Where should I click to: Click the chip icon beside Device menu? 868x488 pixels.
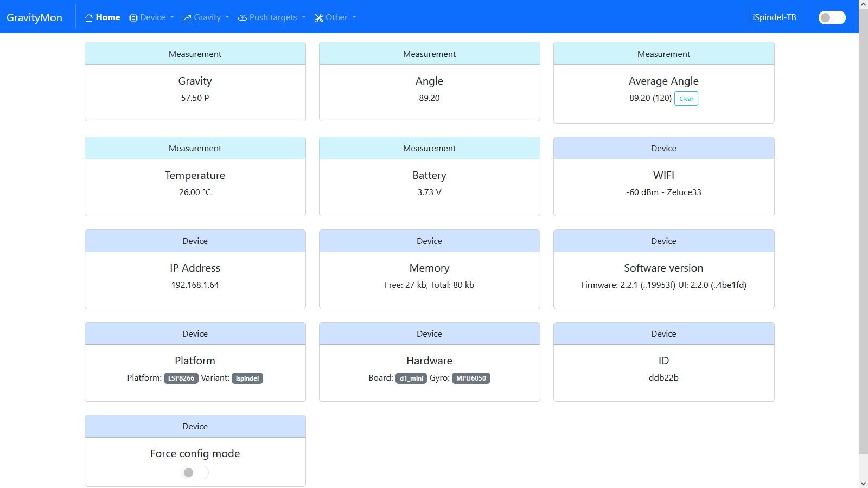(133, 18)
